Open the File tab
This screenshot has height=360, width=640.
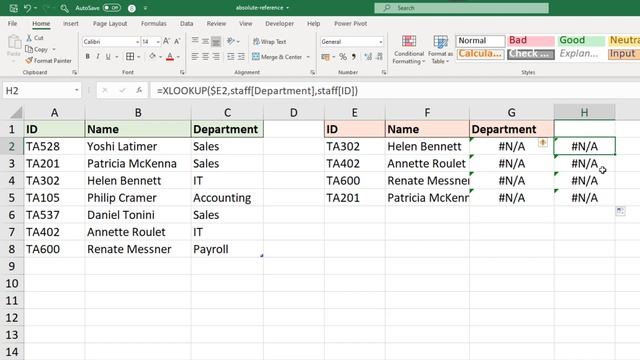click(x=13, y=24)
